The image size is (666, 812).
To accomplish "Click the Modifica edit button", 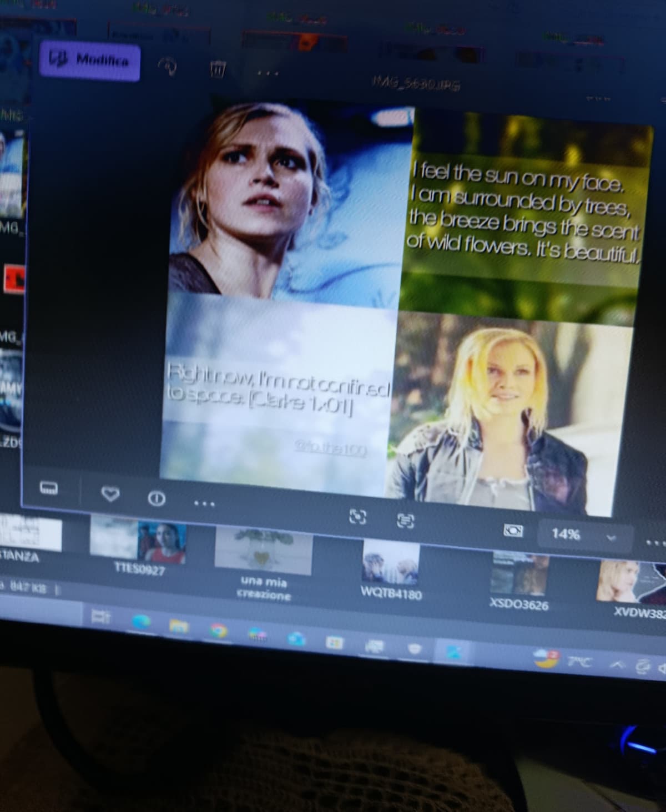I will [89, 60].
